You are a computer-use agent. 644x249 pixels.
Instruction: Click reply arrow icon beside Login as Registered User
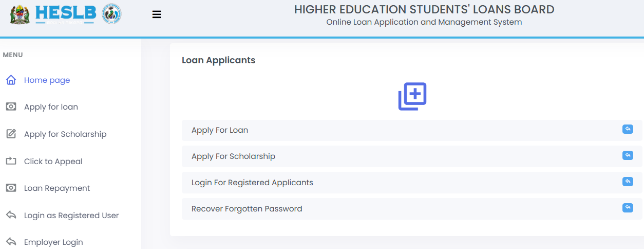coord(11,215)
